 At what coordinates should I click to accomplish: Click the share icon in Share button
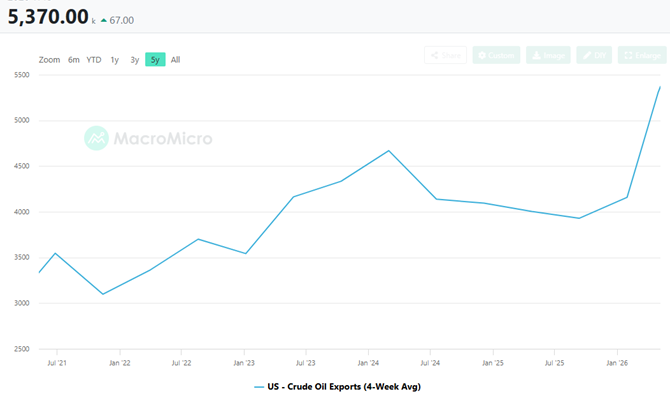435,56
